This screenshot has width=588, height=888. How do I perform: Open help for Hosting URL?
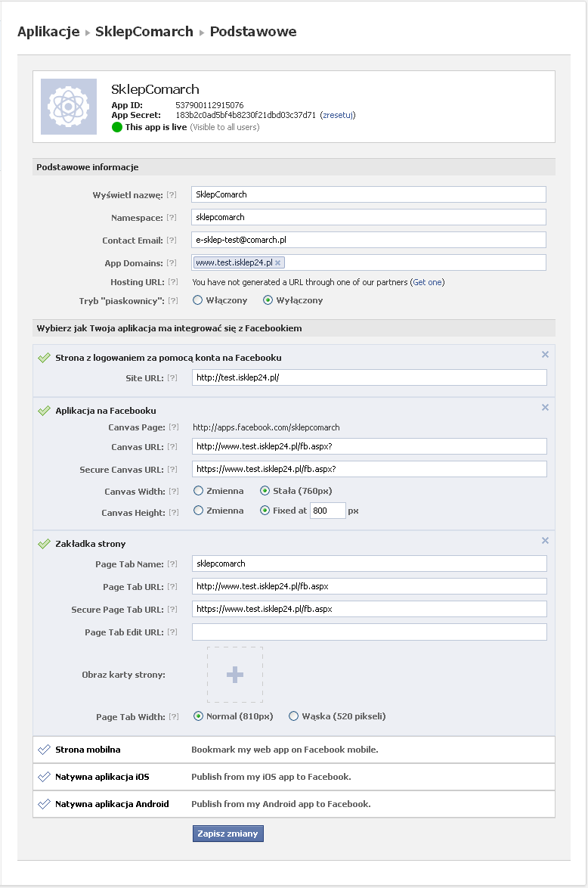[173, 282]
